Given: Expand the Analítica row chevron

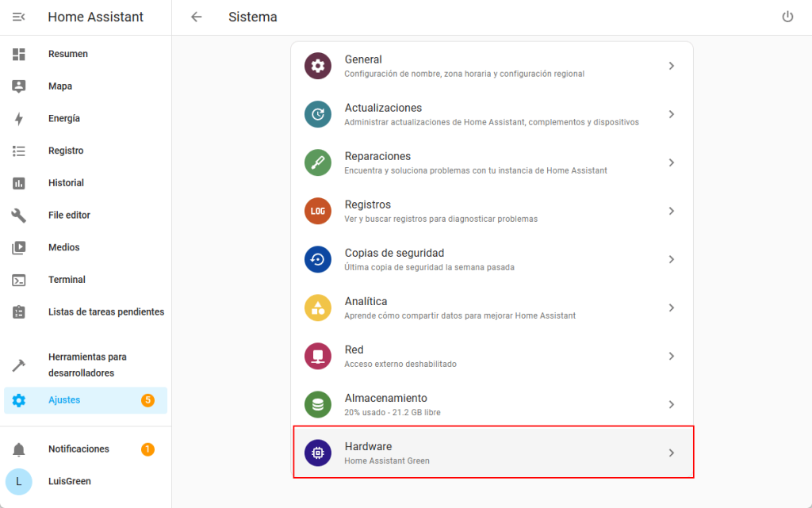Looking at the screenshot, I should click(x=671, y=307).
